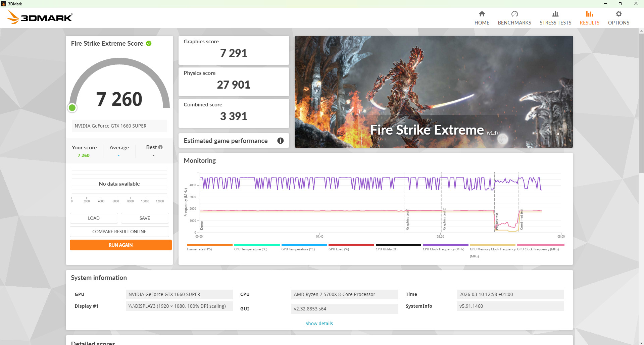
Task: Click the Estimated game performance info icon
Action: pos(280,141)
